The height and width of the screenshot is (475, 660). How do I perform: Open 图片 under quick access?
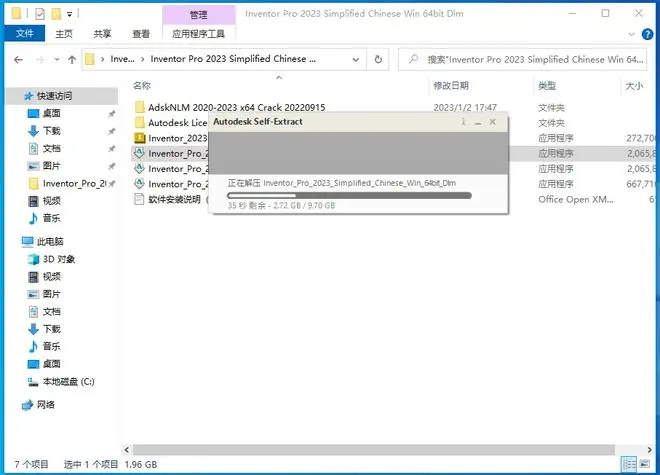51,166
